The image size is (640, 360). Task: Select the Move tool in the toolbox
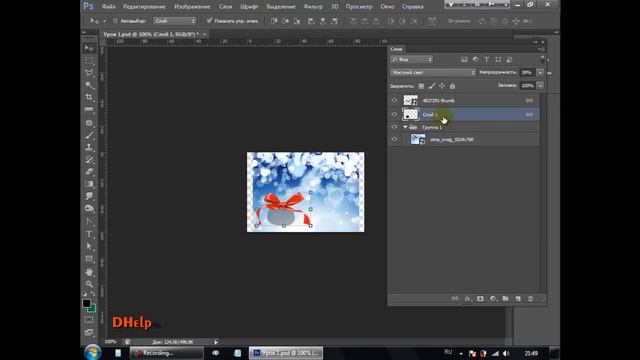coord(89,48)
